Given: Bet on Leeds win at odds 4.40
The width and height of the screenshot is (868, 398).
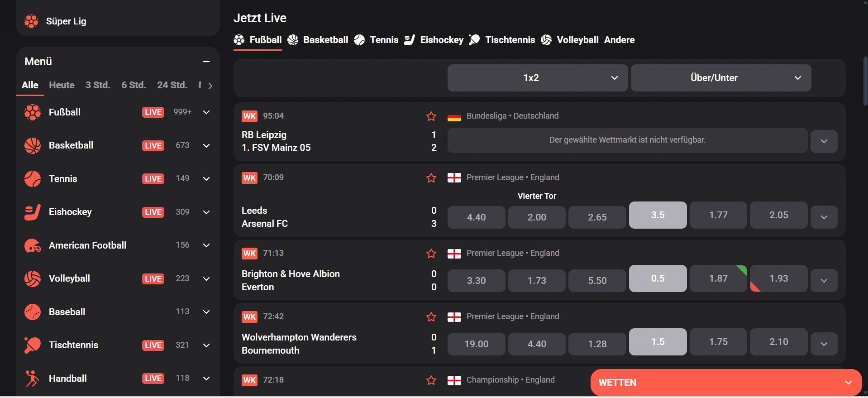Looking at the screenshot, I should pyautogui.click(x=476, y=217).
